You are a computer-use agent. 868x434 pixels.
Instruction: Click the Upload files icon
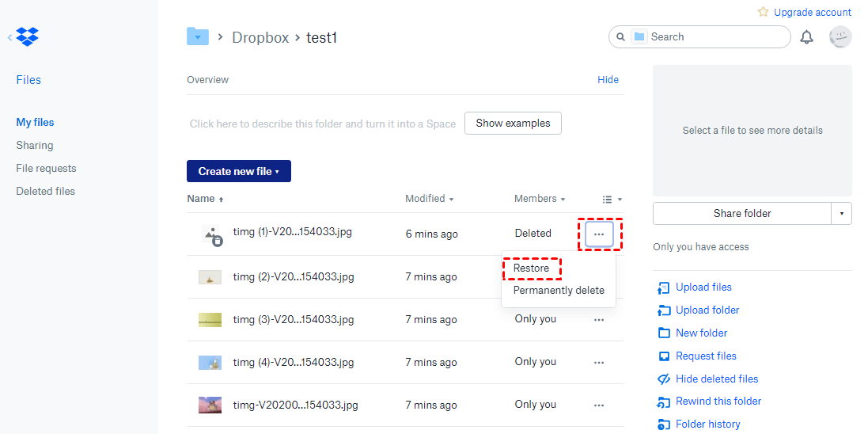tap(663, 287)
